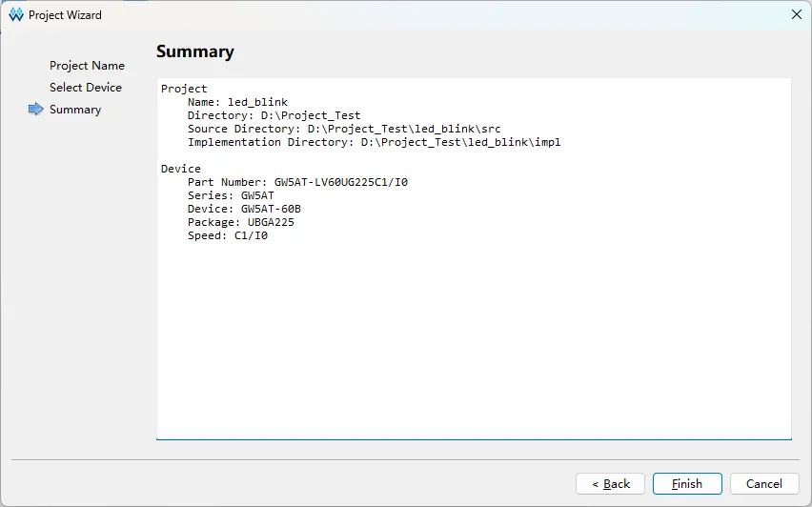
Task: Go back with the Back button
Action: 611,484
